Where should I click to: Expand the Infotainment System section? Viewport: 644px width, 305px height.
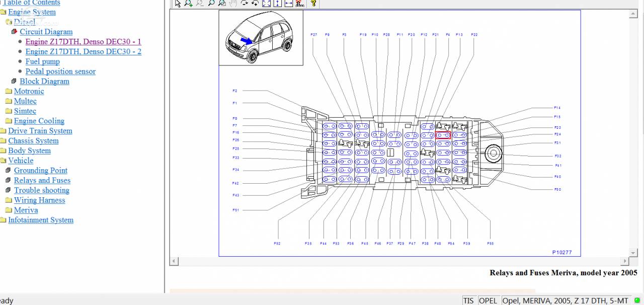[41, 220]
